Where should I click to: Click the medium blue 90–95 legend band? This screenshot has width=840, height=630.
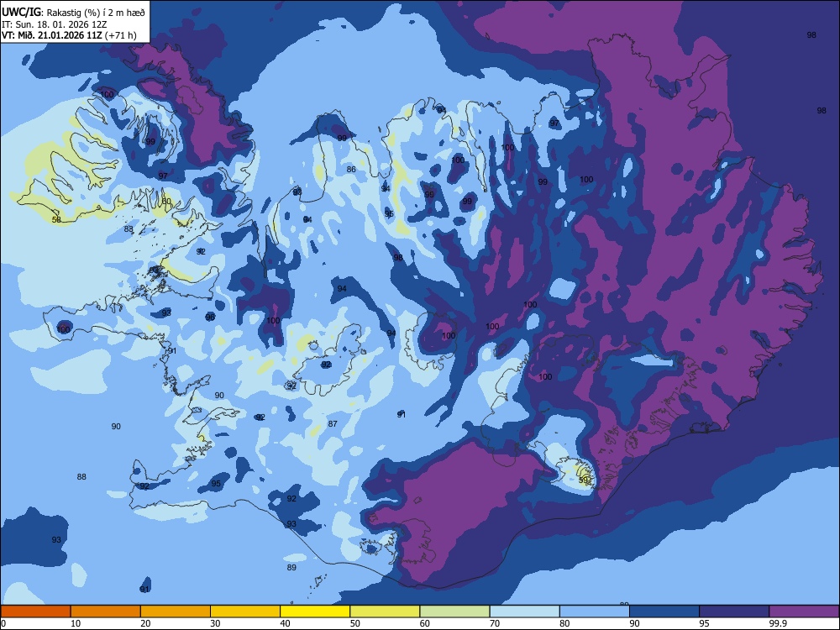coord(664,612)
